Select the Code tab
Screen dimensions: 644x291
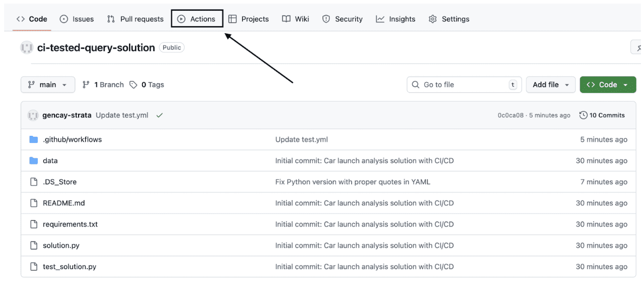pos(32,19)
